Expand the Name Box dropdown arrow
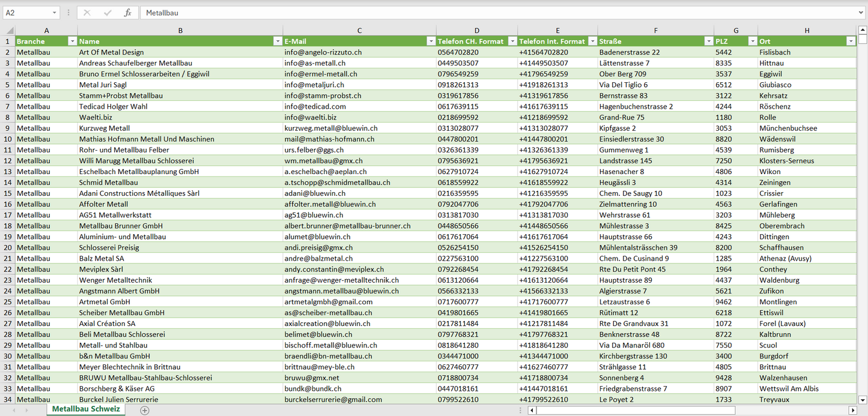868x416 pixels. (x=54, y=13)
